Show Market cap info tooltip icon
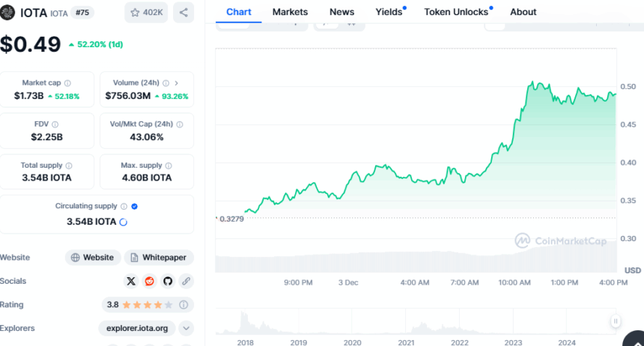644x346 pixels. click(x=67, y=83)
